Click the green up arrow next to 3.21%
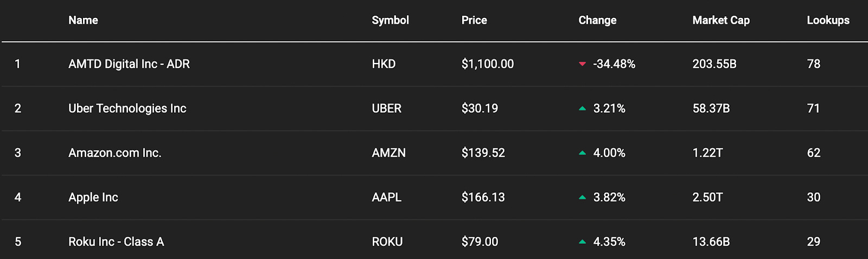Screen dimensions: 868x259 (582, 108)
